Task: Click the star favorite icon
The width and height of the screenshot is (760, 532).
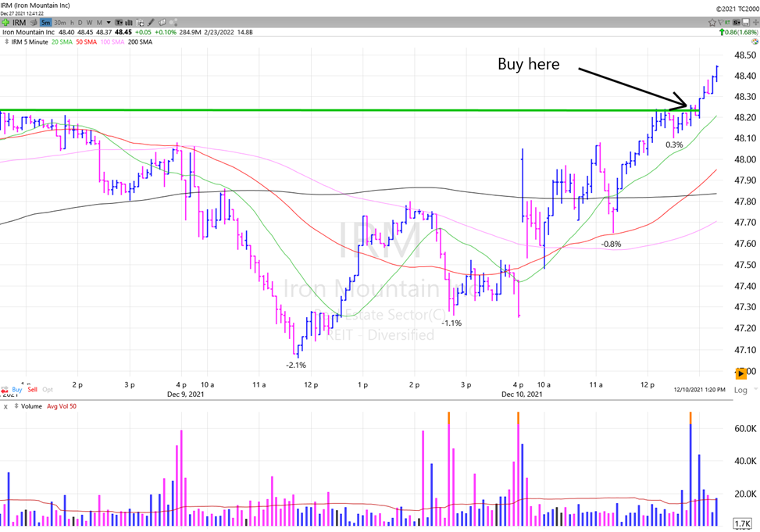Action: click(x=712, y=23)
